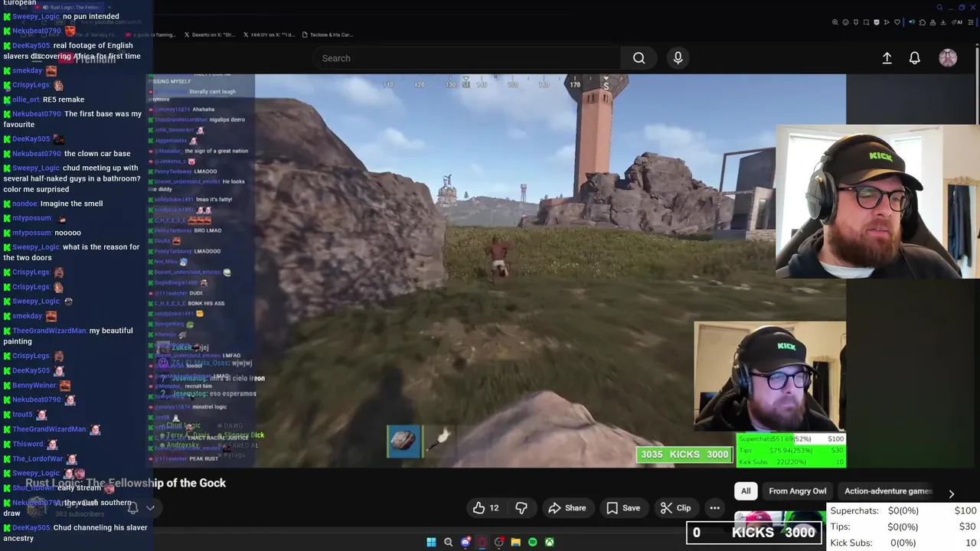Open Spotify from the taskbar
Screen dimensions: 980x551
point(533,543)
